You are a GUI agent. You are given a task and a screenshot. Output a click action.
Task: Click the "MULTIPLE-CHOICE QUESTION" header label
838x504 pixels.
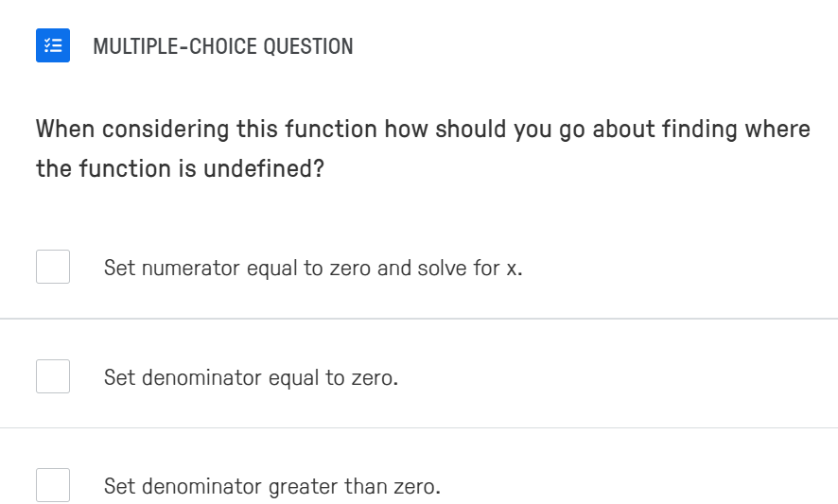coord(223,46)
